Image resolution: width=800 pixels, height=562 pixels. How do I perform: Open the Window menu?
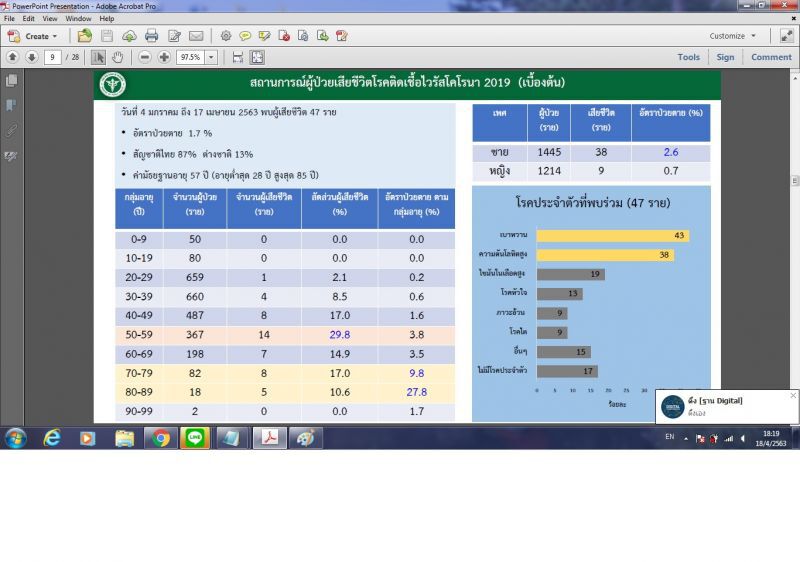pyautogui.click(x=79, y=18)
